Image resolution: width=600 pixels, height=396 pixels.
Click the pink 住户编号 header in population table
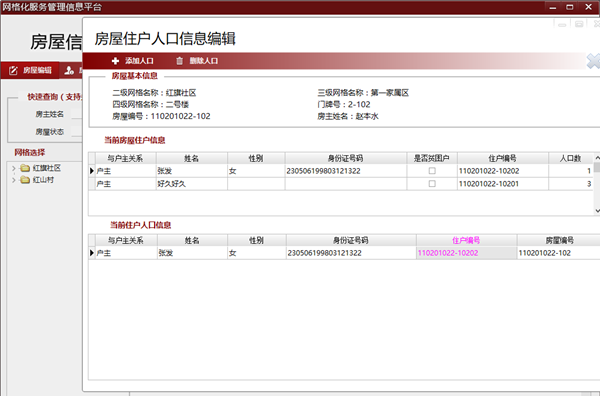click(466, 240)
